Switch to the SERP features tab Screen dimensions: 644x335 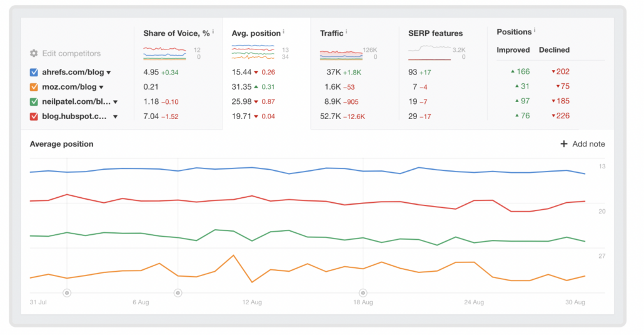tap(435, 33)
